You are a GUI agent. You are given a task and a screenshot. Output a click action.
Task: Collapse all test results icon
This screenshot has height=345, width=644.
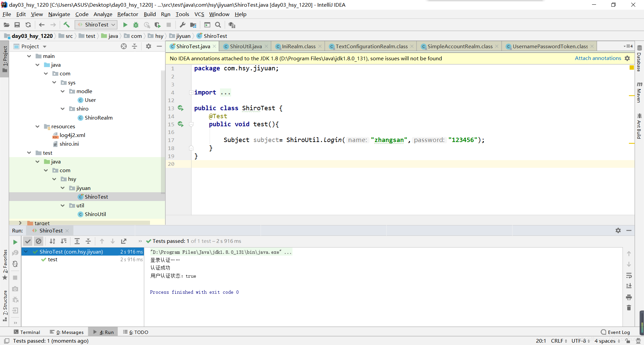coord(88,241)
